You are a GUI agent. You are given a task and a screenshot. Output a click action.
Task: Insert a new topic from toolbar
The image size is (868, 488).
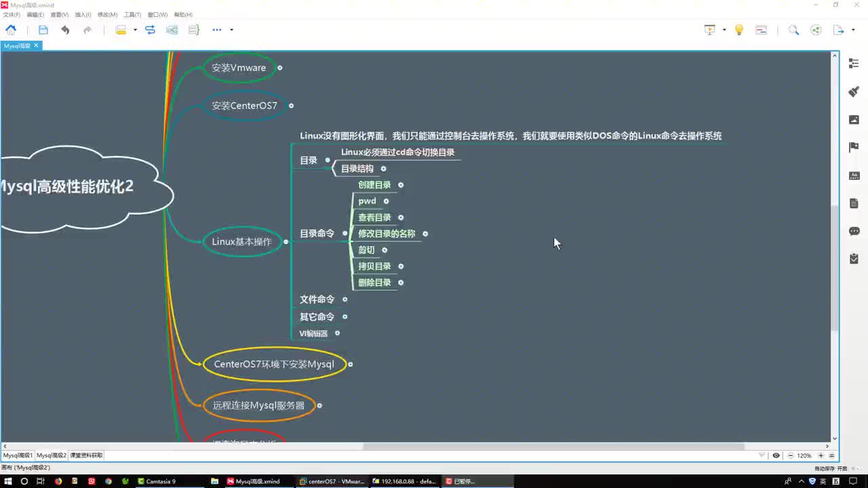click(x=121, y=30)
